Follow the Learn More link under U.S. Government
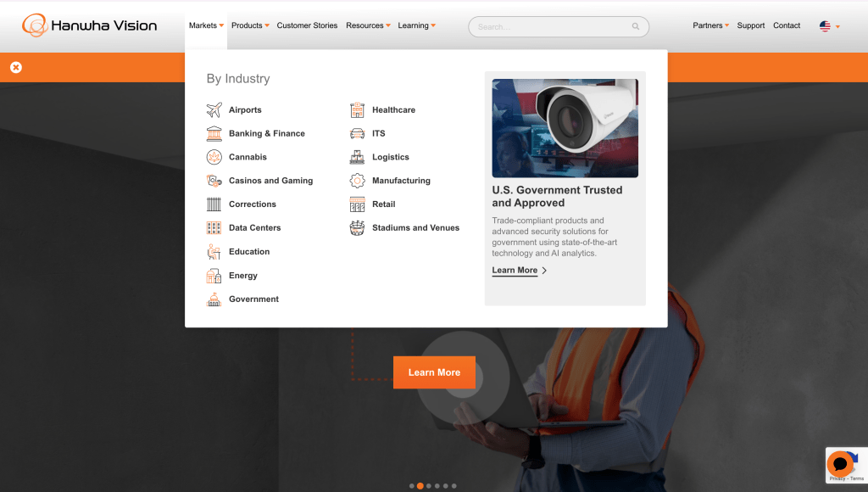This screenshot has width=868, height=492. point(515,271)
